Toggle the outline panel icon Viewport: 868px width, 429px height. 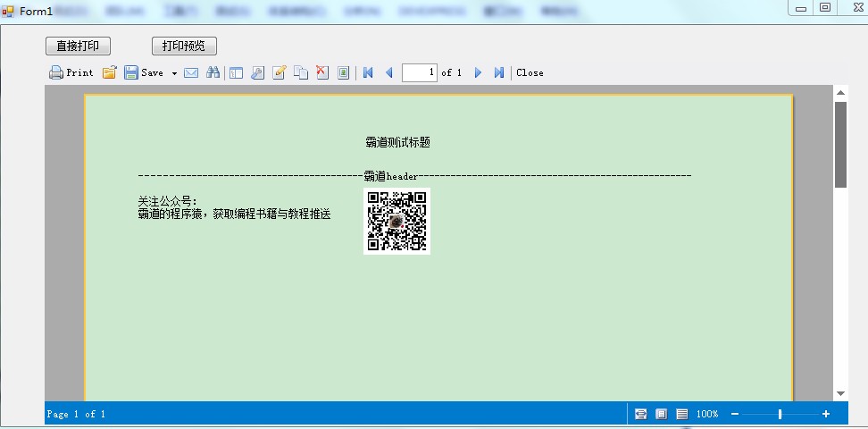(x=237, y=72)
